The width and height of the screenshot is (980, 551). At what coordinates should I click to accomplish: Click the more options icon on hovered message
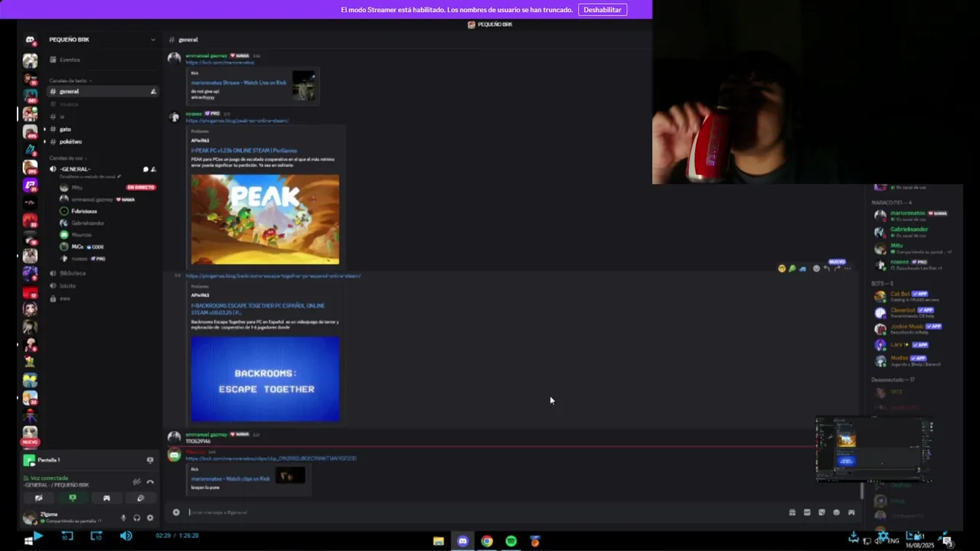point(847,269)
